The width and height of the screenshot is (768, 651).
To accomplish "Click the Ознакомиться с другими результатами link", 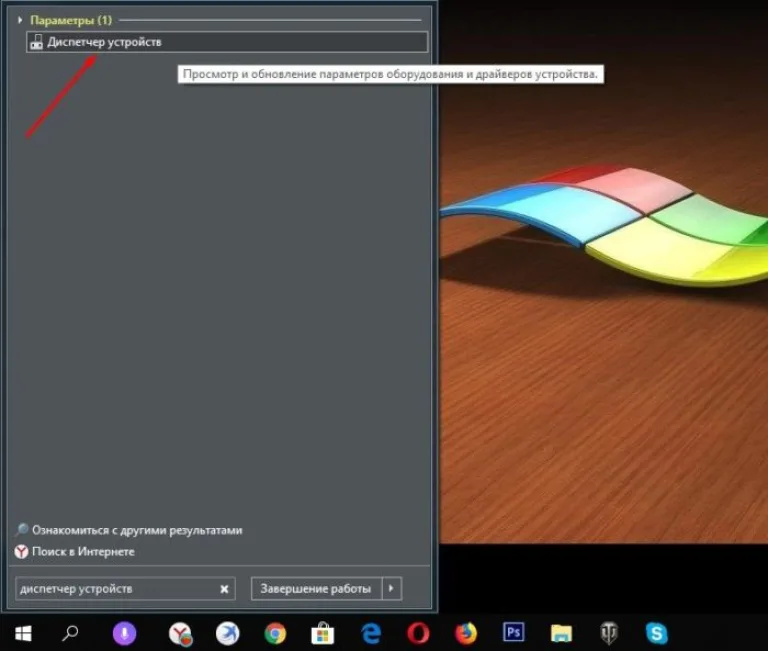I will click(137, 530).
